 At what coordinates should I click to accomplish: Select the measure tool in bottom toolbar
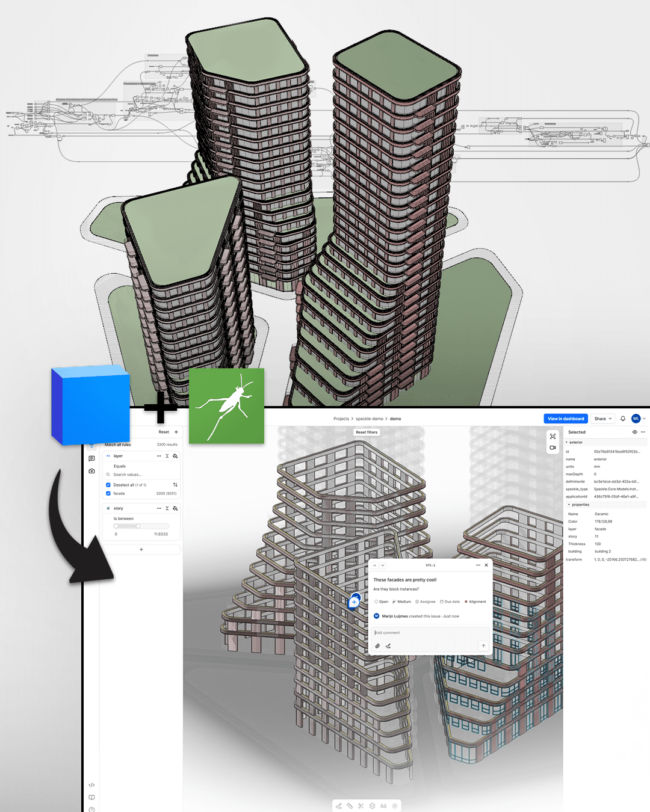click(x=350, y=806)
